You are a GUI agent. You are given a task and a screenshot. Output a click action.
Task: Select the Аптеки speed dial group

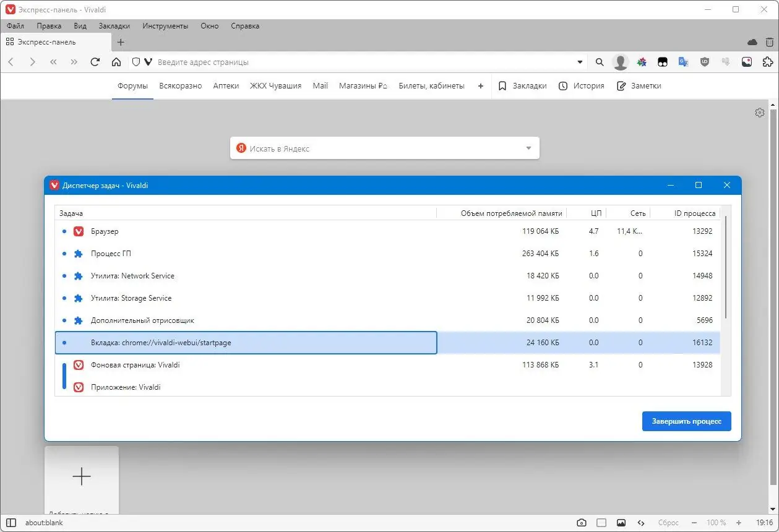pyautogui.click(x=226, y=86)
